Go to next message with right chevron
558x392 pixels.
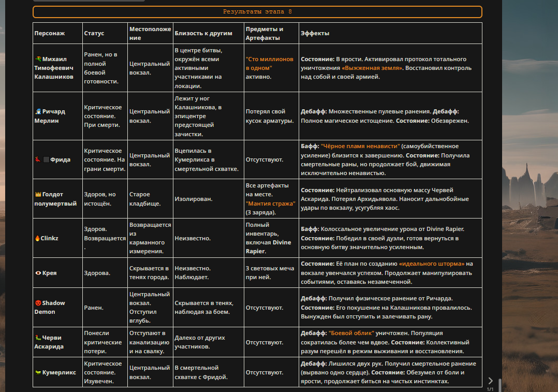(x=490, y=381)
